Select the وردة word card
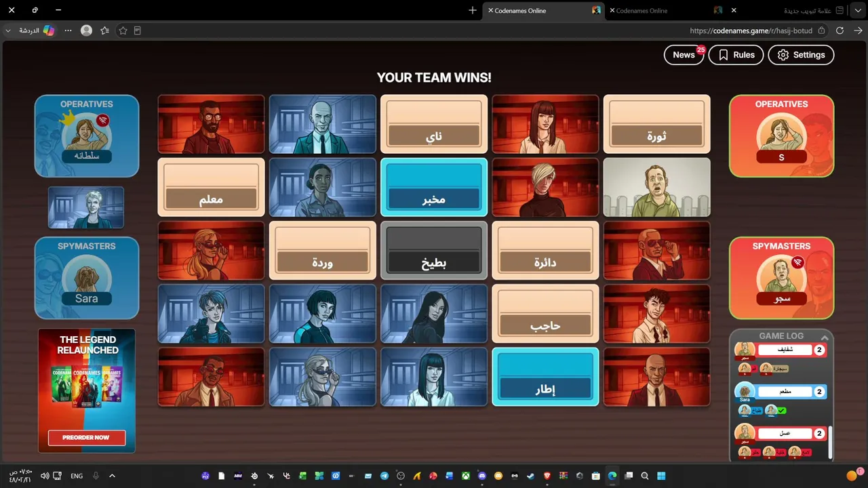Viewport: 868px width, 488px height. 323,251
